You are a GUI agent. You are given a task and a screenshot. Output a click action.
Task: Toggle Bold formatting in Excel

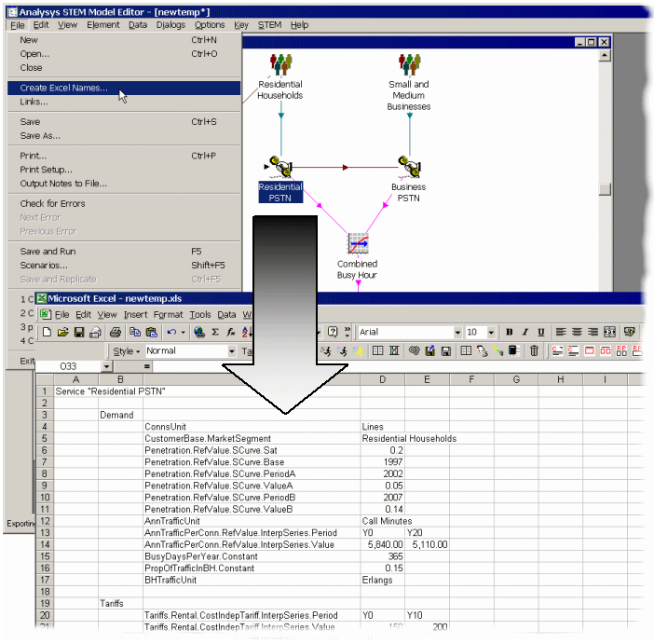(x=509, y=332)
